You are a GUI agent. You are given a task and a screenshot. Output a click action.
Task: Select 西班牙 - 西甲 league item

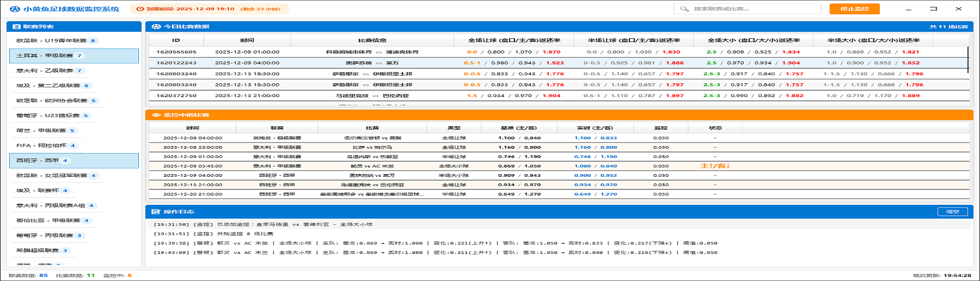point(73,160)
